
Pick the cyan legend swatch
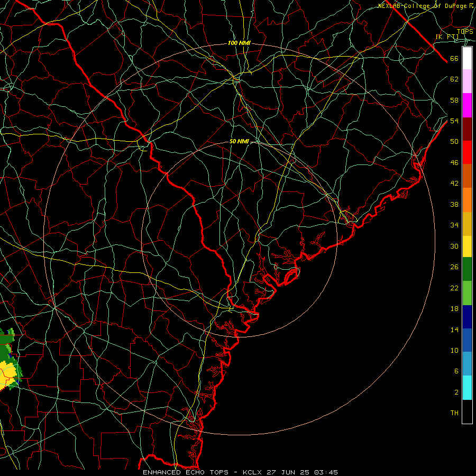467,388
